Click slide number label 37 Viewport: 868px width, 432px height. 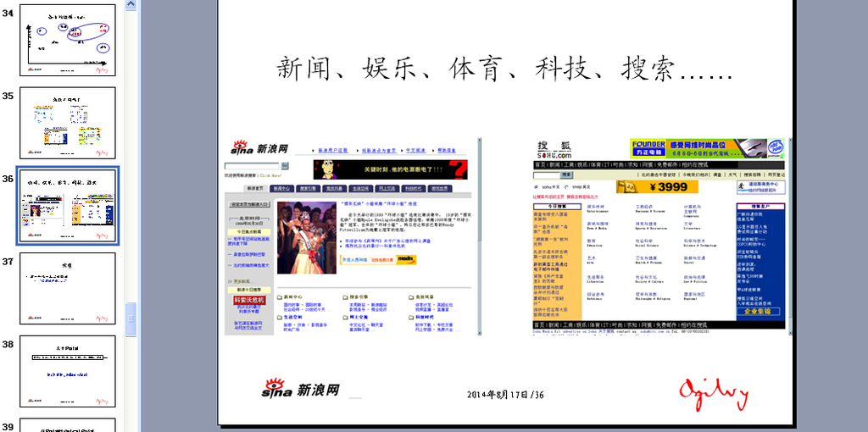8,261
